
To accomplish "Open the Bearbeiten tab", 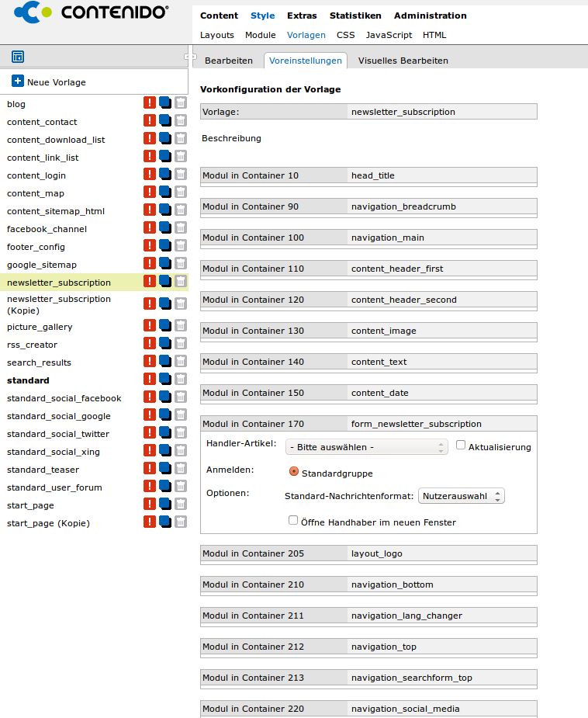I will [228, 61].
